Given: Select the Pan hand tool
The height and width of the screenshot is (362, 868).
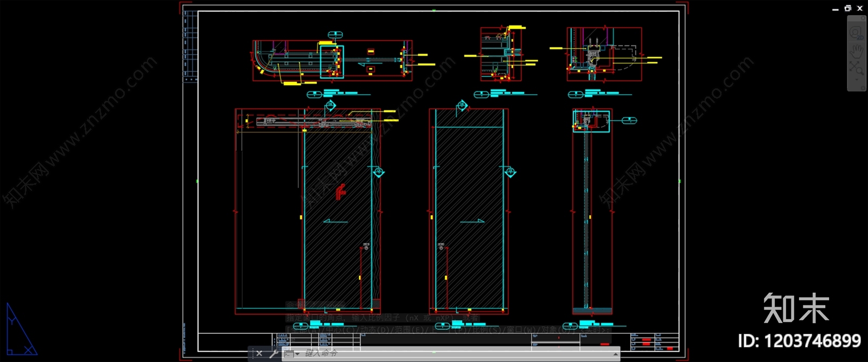Looking at the screenshot, I should point(857,51).
